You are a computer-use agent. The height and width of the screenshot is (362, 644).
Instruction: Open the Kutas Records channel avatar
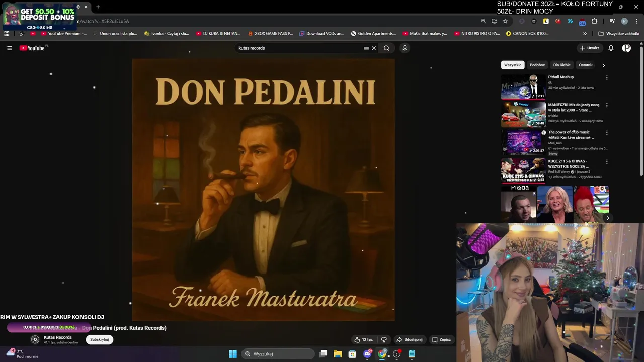tap(35, 339)
